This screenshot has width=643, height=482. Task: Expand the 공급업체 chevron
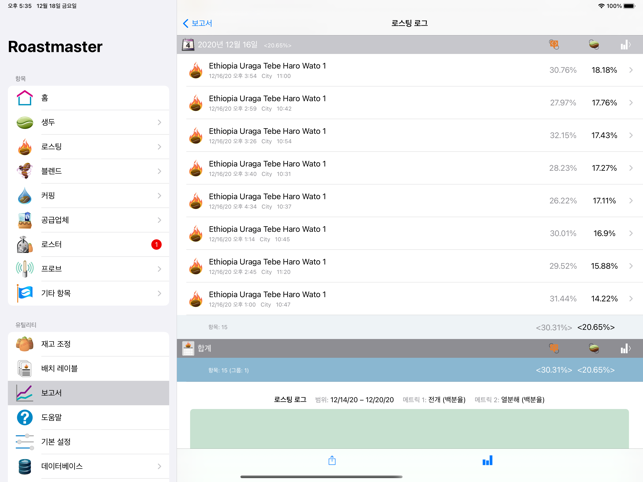[160, 220]
